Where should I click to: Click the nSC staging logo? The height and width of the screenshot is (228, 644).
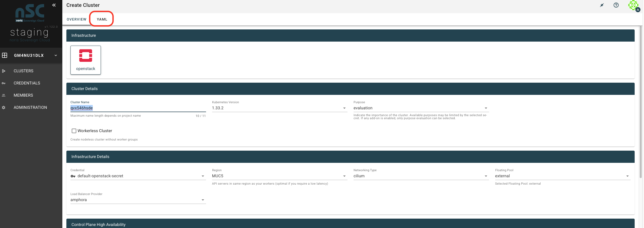pyautogui.click(x=30, y=23)
